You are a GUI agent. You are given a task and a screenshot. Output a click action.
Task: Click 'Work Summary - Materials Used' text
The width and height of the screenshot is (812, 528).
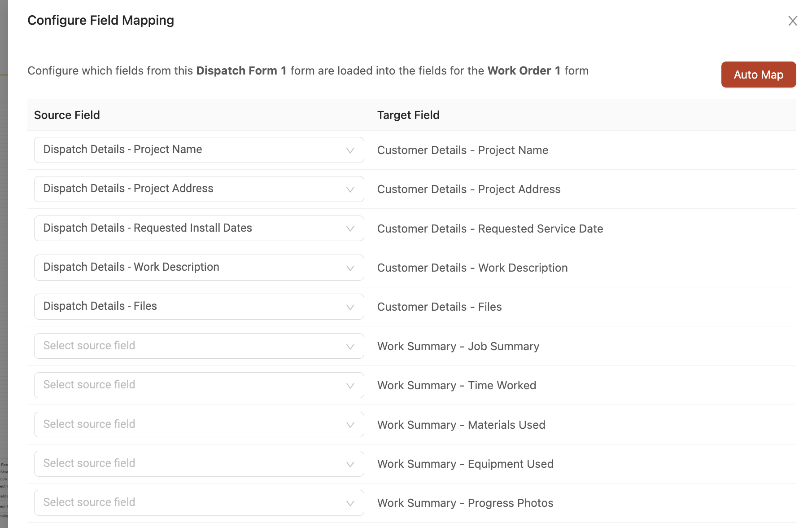(x=461, y=425)
